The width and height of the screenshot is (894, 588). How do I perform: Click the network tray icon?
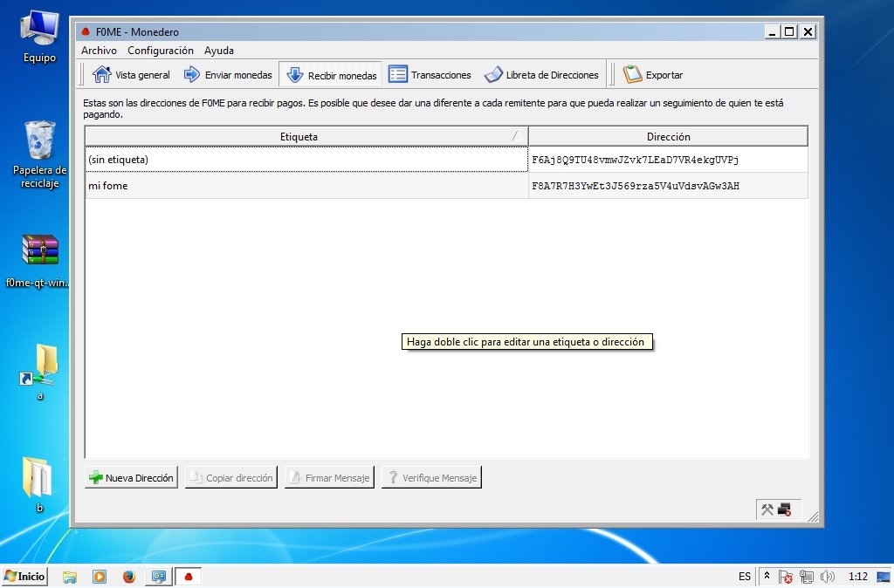[806, 577]
